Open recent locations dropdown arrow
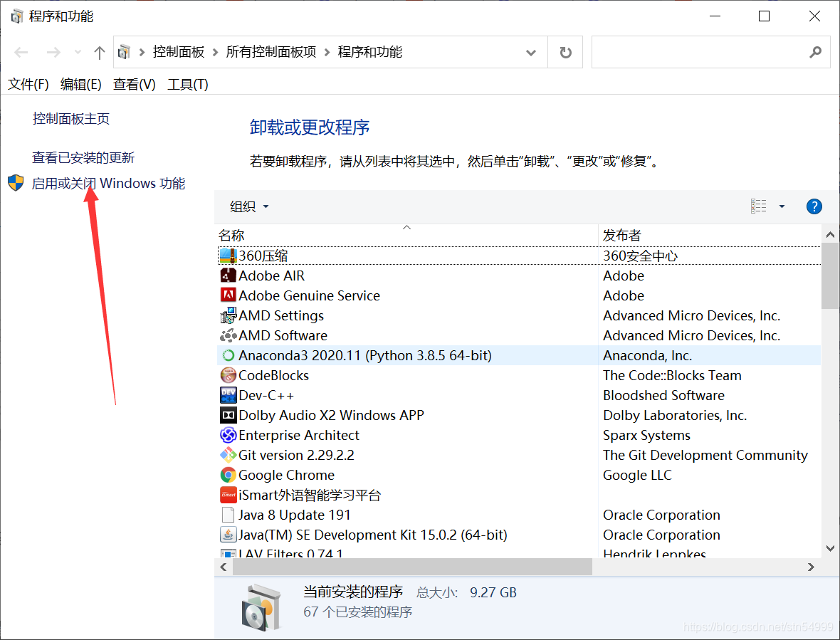The height and width of the screenshot is (640, 840). [78, 52]
